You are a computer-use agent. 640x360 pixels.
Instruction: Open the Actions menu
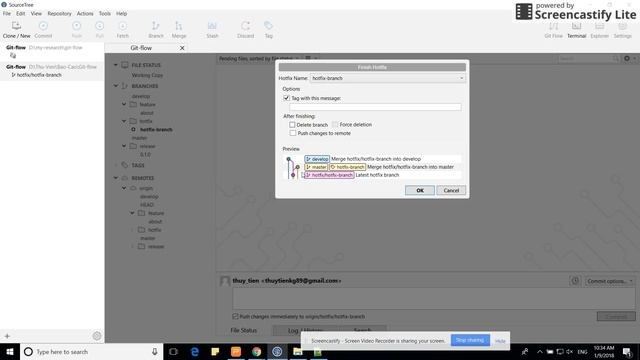click(85, 13)
